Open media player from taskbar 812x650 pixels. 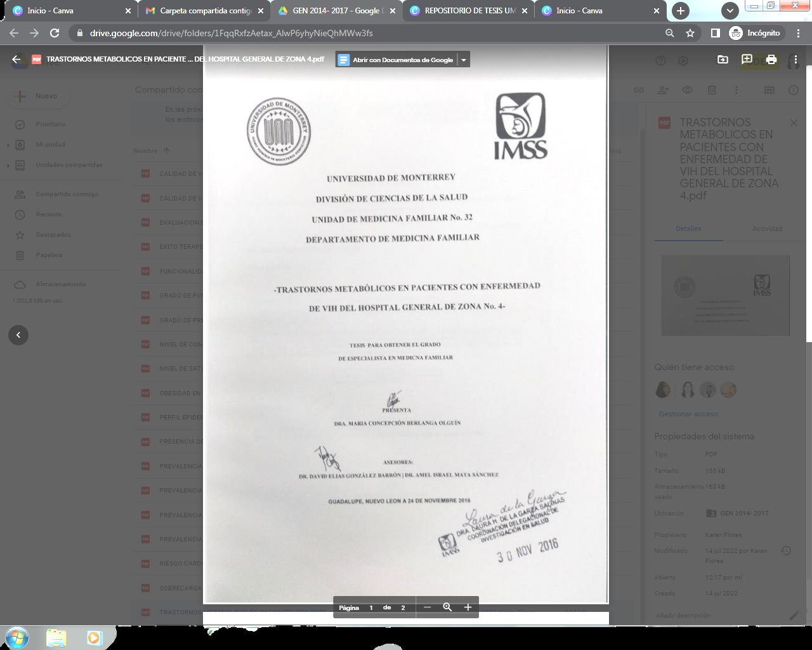click(x=94, y=637)
